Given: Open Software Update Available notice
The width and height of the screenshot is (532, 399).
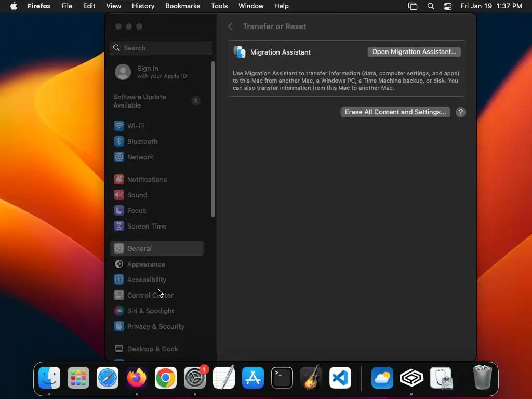Looking at the screenshot, I should (x=157, y=101).
